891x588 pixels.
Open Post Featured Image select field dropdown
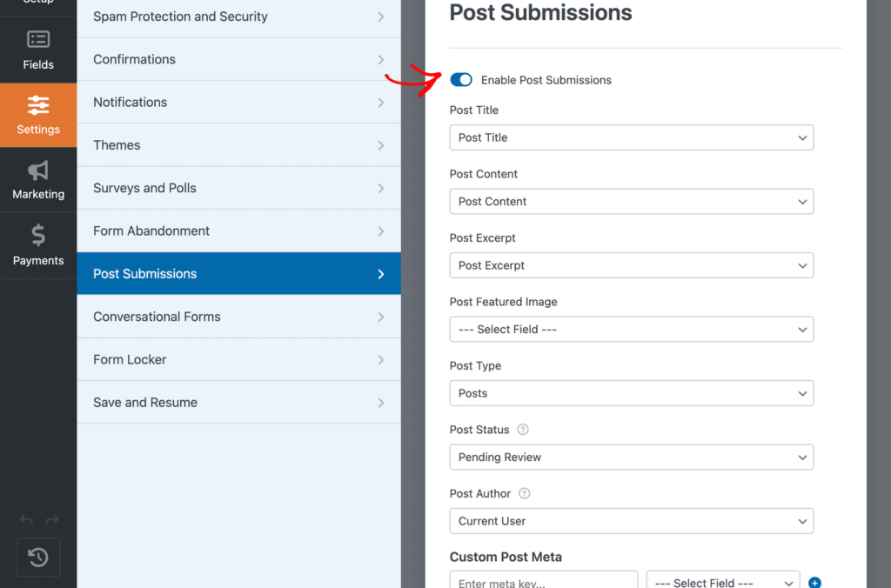pos(632,330)
